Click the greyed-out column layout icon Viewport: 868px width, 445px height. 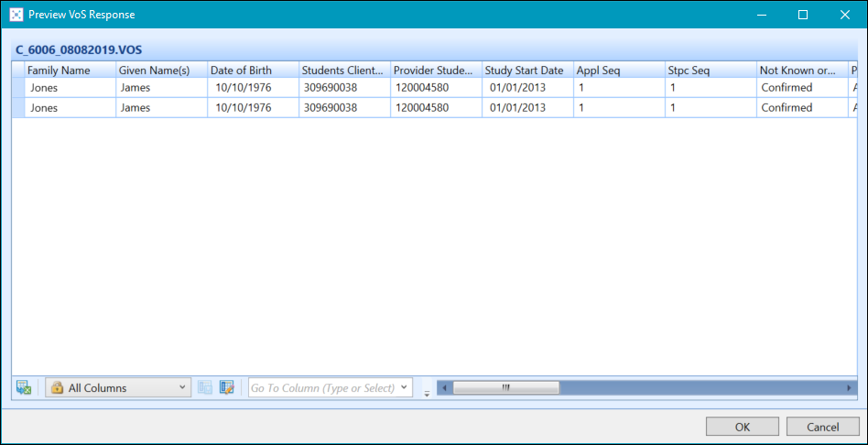point(205,387)
